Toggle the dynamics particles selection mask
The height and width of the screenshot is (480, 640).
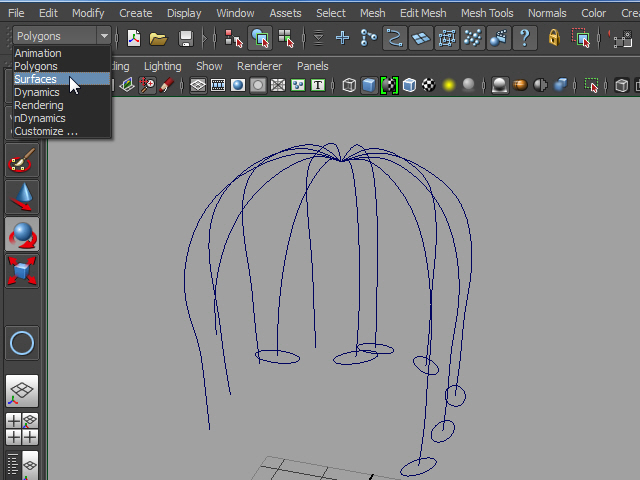[473, 38]
